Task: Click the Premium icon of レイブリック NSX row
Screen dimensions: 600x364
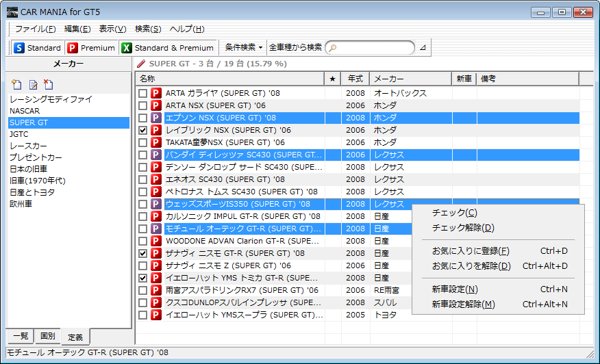Action: [x=155, y=130]
